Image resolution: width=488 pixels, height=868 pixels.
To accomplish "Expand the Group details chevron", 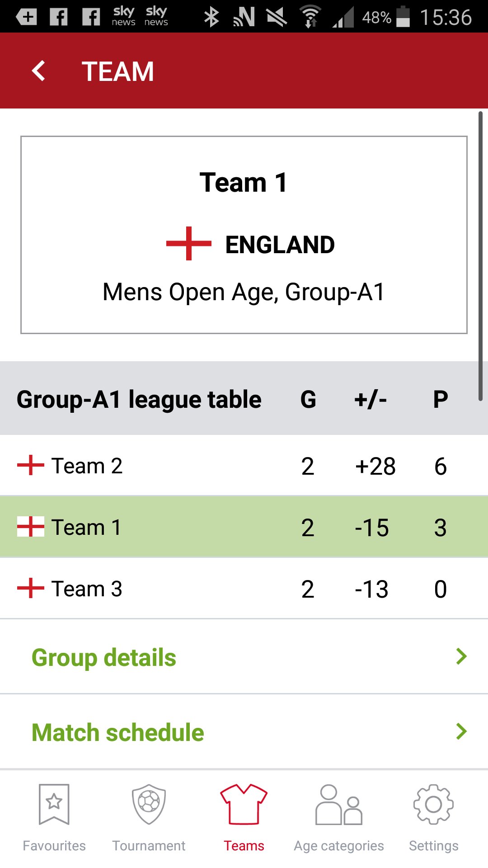I will pyautogui.click(x=461, y=656).
